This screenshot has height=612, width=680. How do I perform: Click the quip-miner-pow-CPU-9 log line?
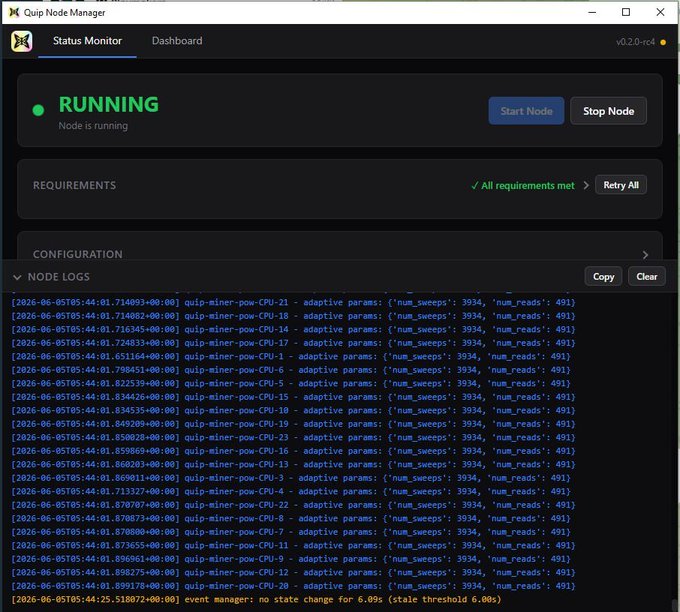click(x=291, y=559)
